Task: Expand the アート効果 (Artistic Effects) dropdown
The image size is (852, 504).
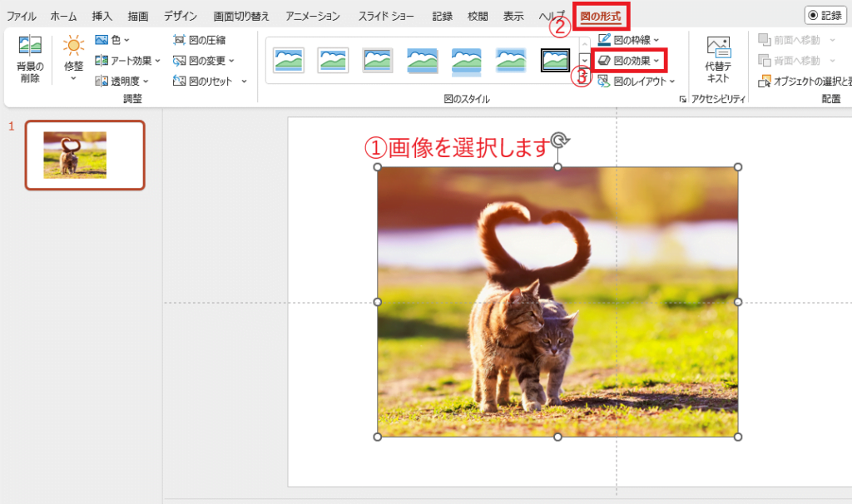Action: (x=127, y=60)
